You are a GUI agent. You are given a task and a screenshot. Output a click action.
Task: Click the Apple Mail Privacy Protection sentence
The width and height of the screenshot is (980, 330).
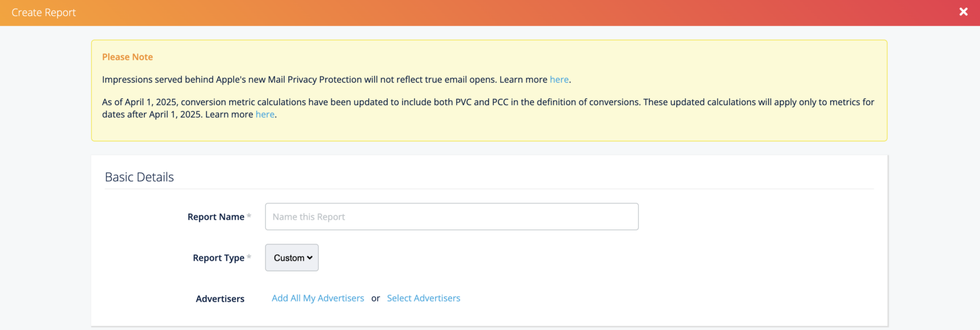coord(324,80)
